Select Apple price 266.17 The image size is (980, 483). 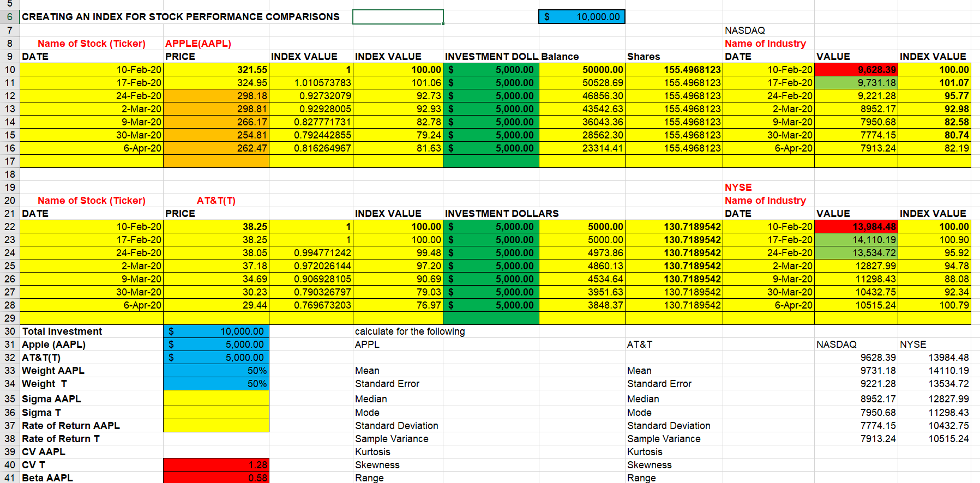pyautogui.click(x=217, y=122)
